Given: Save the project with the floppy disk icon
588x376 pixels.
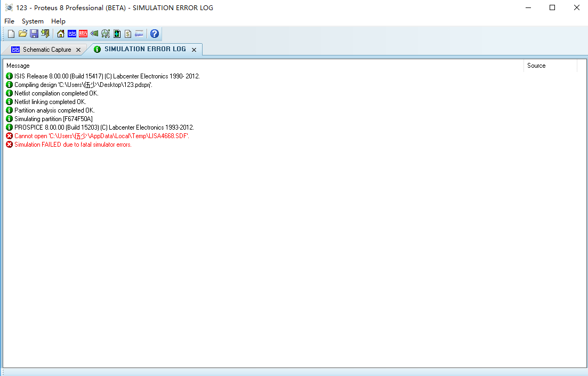Looking at the screenshot, I should click(34, 34).
